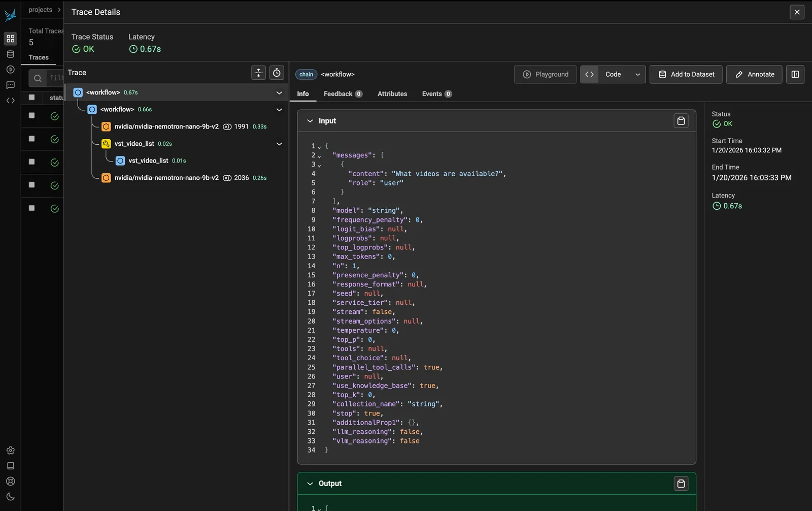812x511 pixels.
Task: Open the playground icon in left sidebar
Action: tap(10, 70)
